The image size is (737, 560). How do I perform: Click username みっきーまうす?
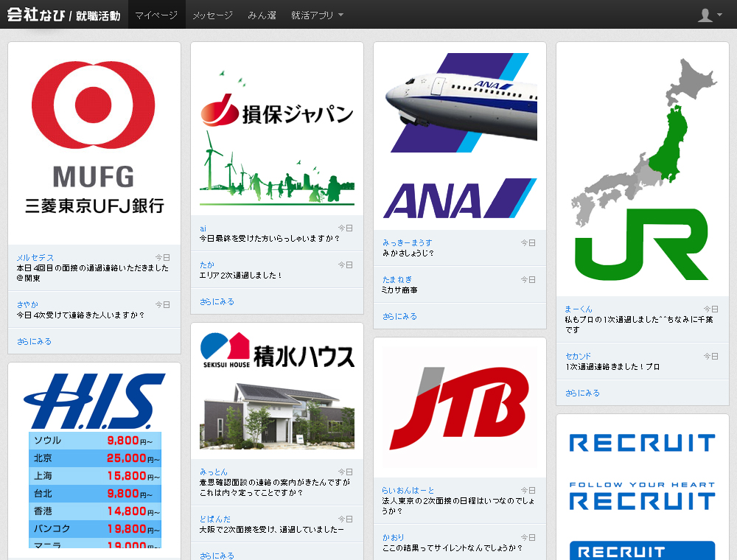click(407, 242)
